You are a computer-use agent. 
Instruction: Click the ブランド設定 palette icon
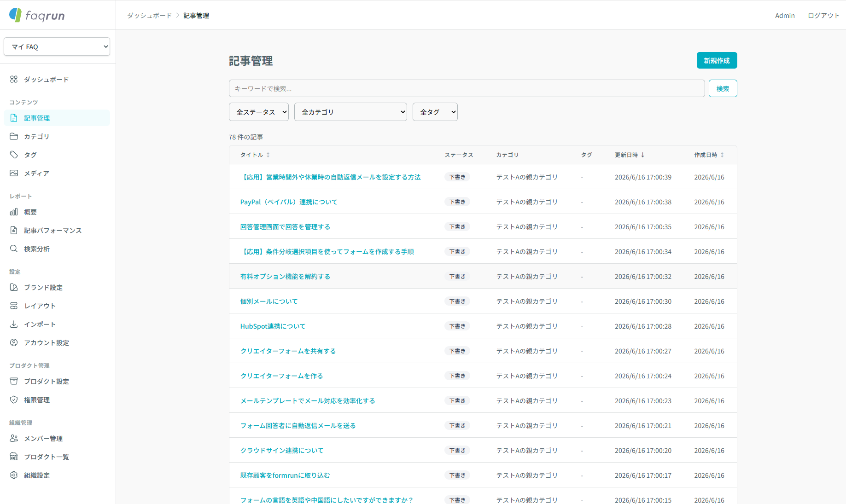(x=14, y=287)
